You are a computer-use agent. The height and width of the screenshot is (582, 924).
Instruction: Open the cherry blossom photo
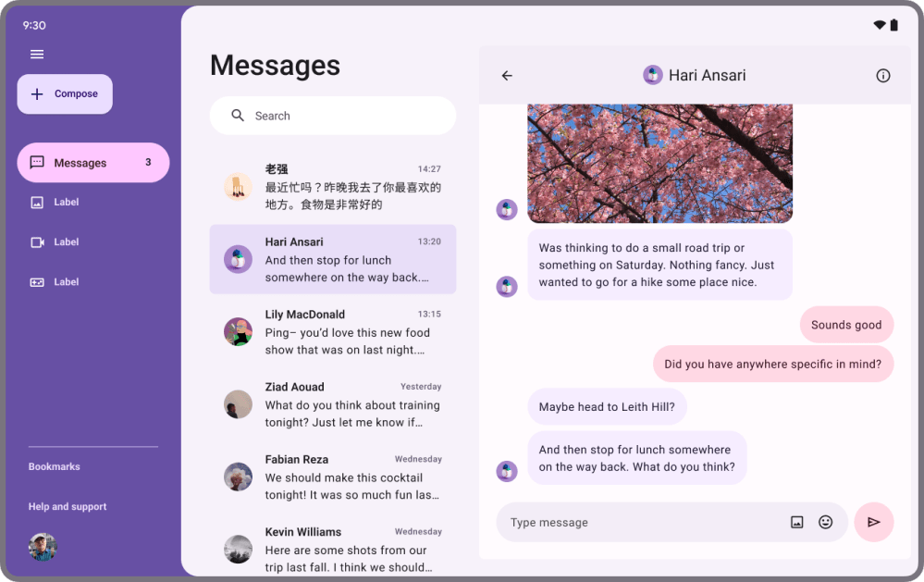pyautogui.click(x=659, y=163)
